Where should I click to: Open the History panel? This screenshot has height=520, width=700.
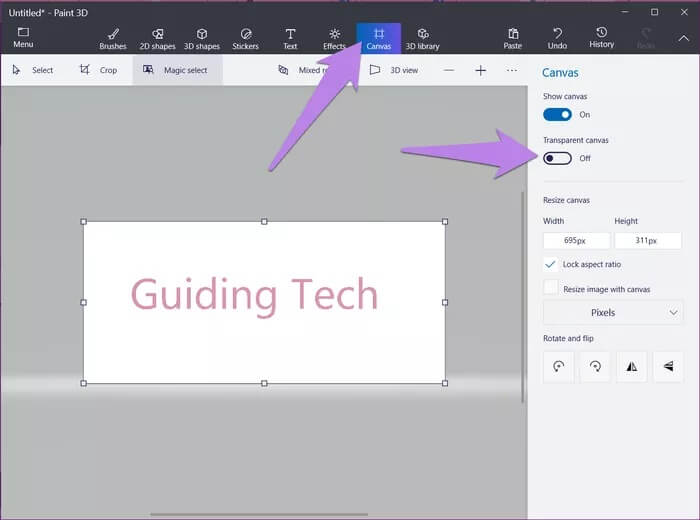pyautogui.click(x=602, y=37)
